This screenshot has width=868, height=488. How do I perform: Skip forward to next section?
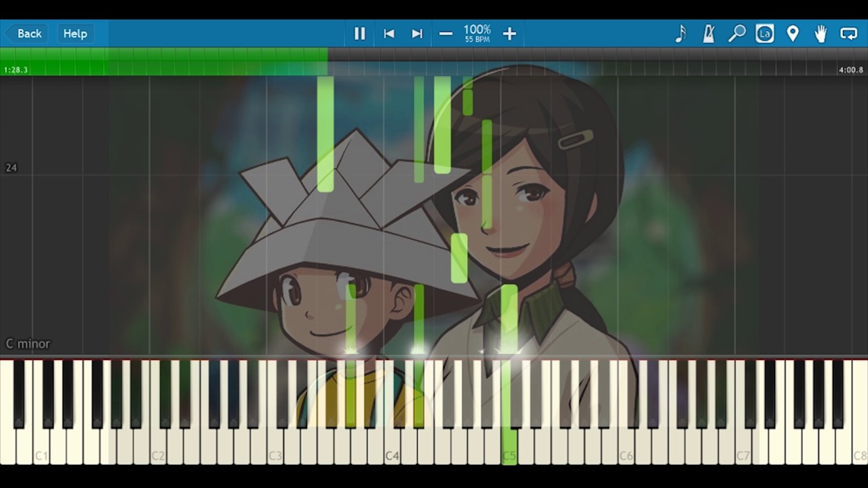pos(417,33)
